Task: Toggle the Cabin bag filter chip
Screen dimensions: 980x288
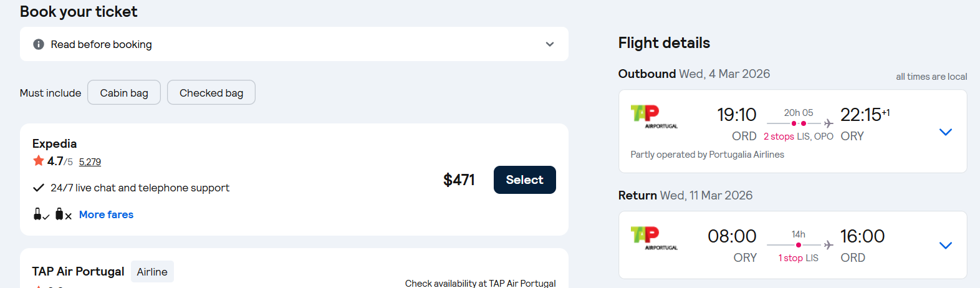Action: click(x=124, y=93)
